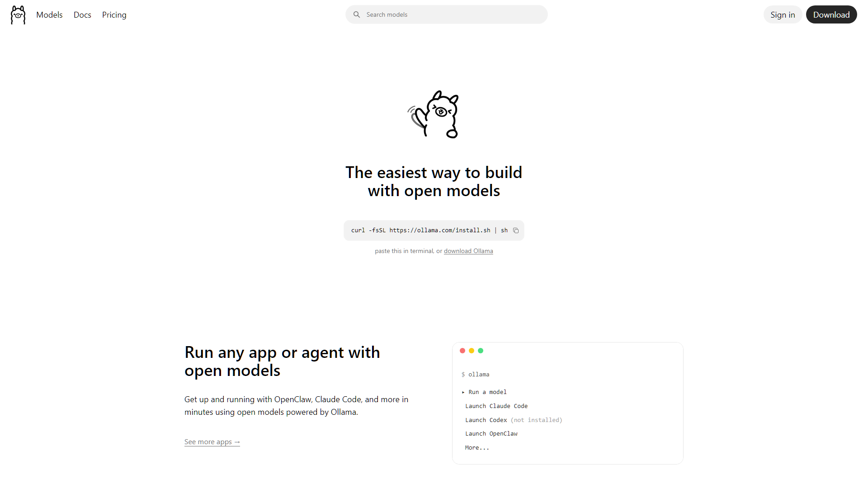Select Launch Claude Code in the terminal

[x=496, y=406]
